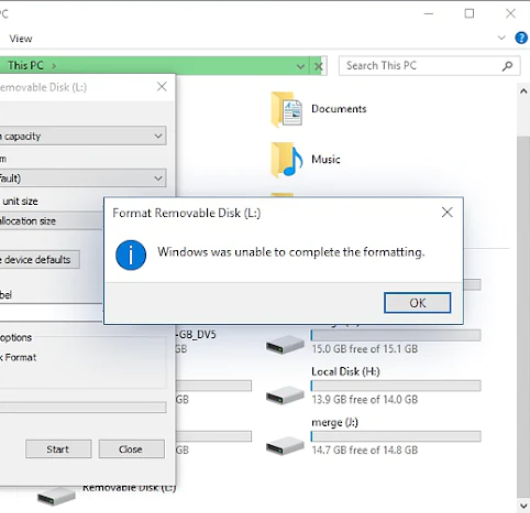Close the Format Removable Disk settings window
530x513 pixels.
162,87
